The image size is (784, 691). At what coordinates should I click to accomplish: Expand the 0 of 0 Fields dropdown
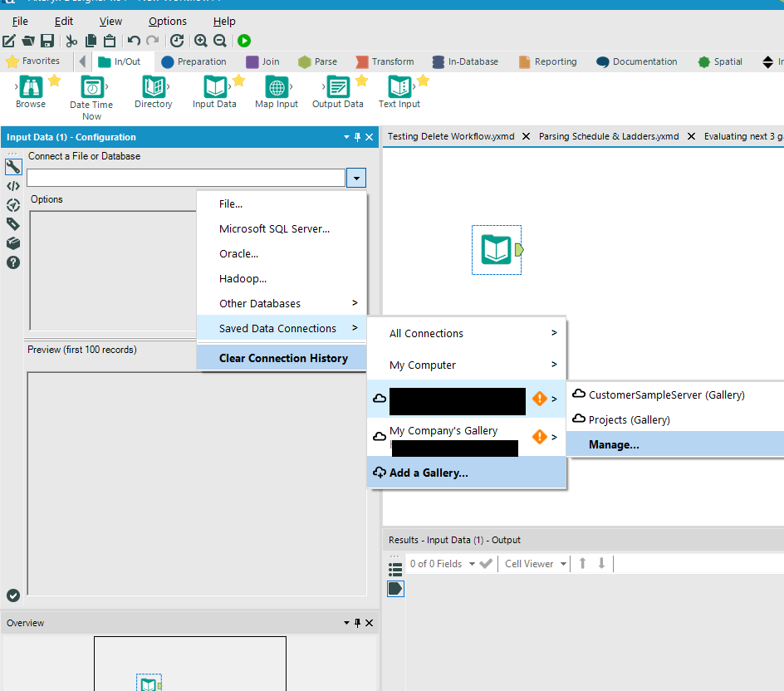click(472, 564)
